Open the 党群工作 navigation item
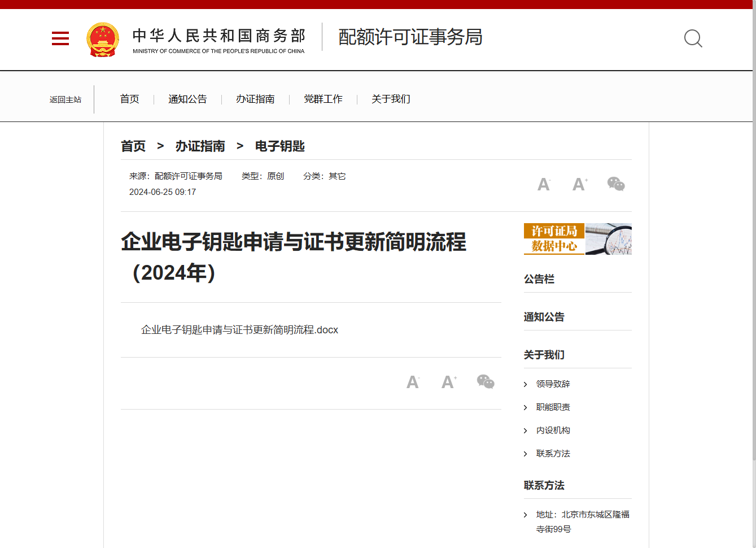The image size is (756, 548). pos(323,99)
